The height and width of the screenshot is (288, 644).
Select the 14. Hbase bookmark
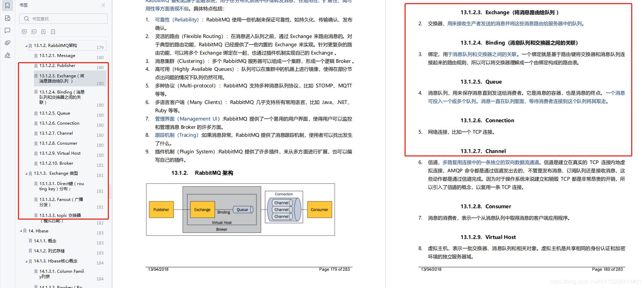(x=38, y=231)
